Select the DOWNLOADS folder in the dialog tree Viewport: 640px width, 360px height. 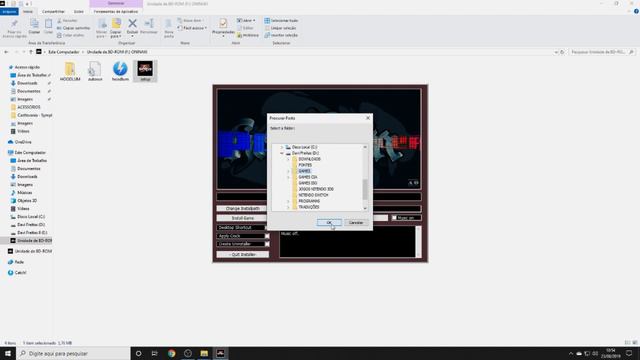click(x=309, y=159)
